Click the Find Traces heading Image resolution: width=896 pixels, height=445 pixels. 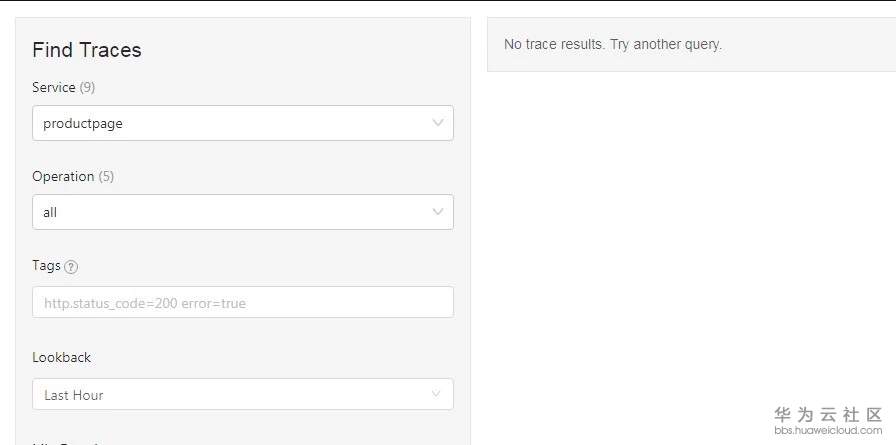pyautogui.click(x=87, y=50)
